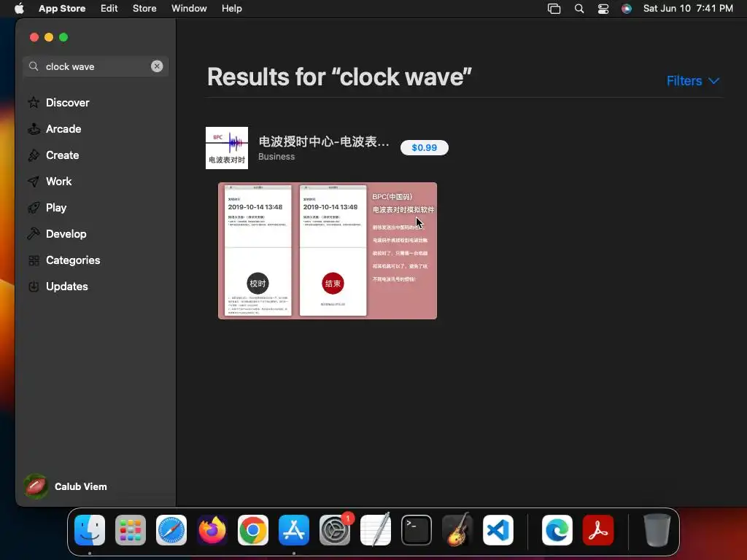Launch Terminal from the Dock

pyautogui.click(x=417, y=530)
